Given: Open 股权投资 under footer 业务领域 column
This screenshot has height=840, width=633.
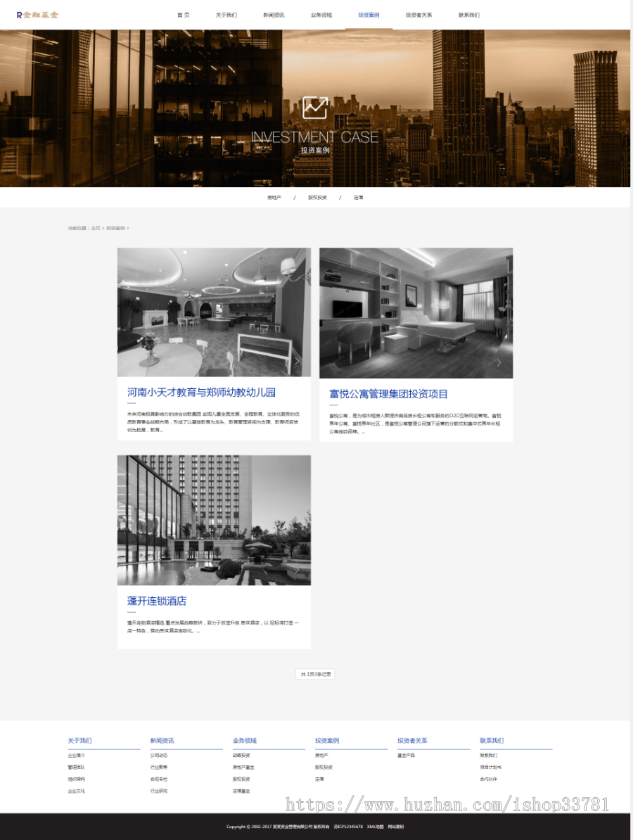Looking at the screenshot, I should [241, 779].
